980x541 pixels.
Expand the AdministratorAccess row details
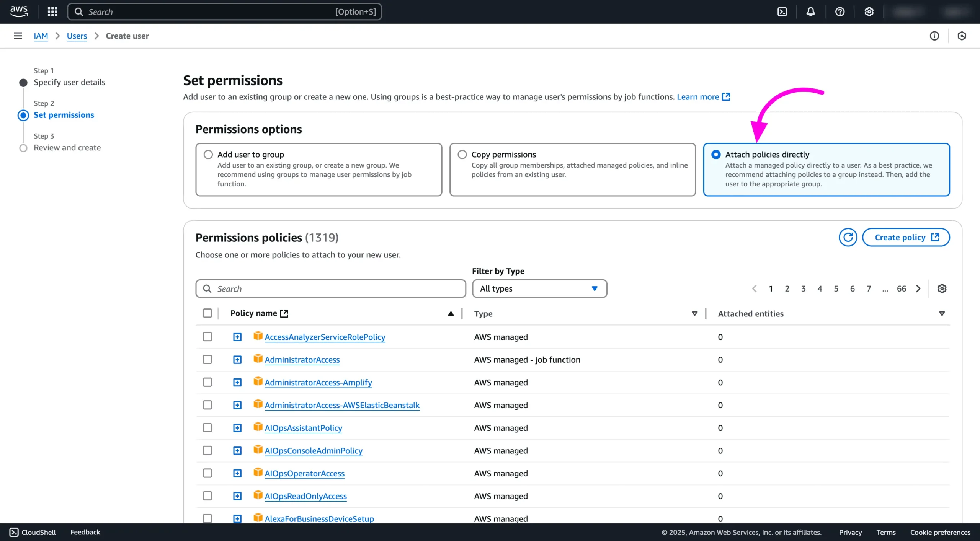click(x=237, y=360)
